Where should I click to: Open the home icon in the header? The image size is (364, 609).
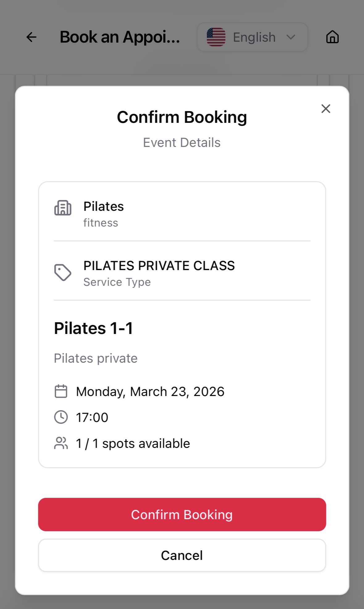[332, 37]
